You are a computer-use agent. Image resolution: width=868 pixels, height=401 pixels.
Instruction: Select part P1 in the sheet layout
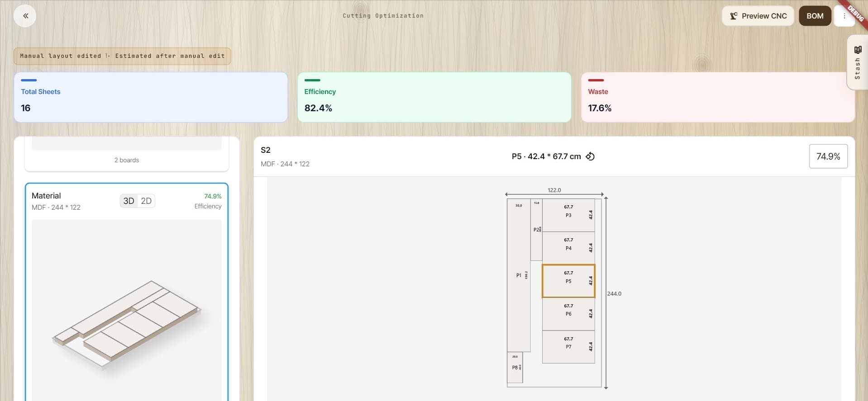pyautogui.click(x=519, y=275)
